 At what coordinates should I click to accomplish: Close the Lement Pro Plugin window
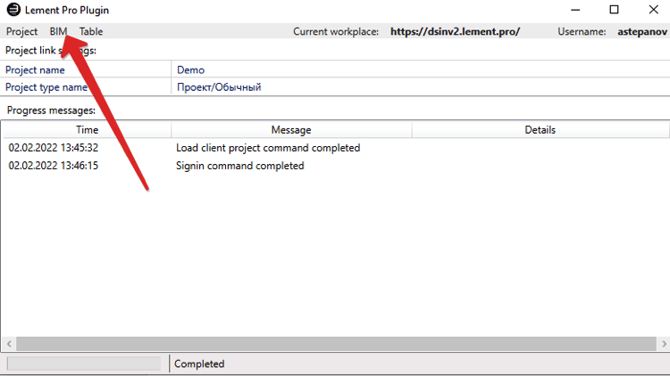point(653,9)
